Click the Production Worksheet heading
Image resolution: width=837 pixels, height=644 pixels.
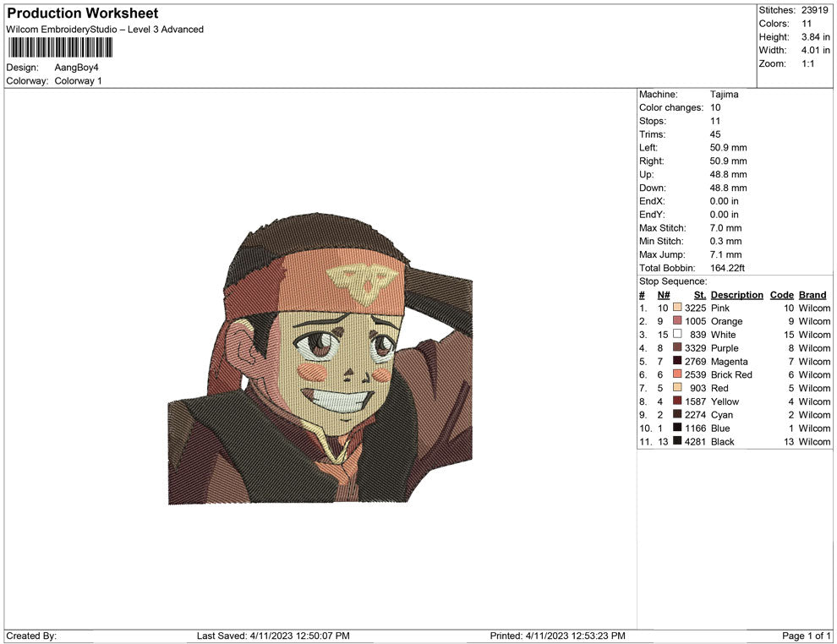[83, 14]
